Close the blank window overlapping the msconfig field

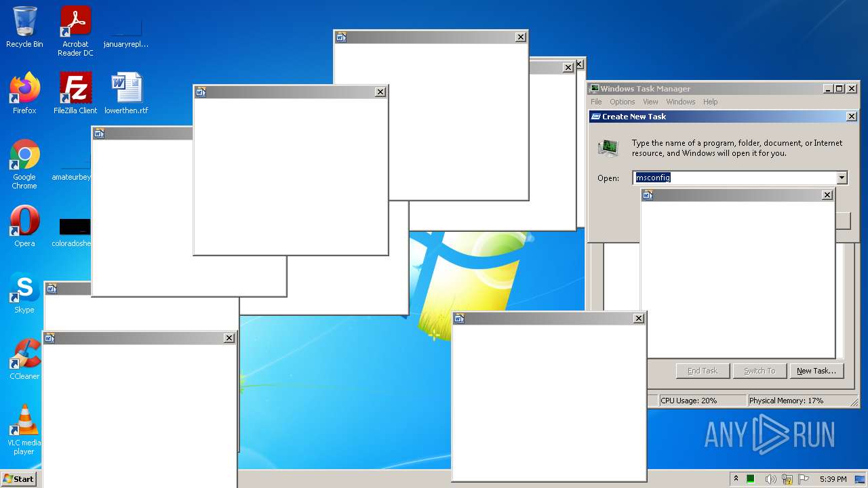[827, 195]
